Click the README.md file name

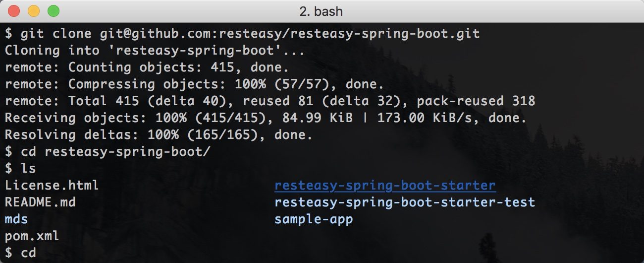40,202
